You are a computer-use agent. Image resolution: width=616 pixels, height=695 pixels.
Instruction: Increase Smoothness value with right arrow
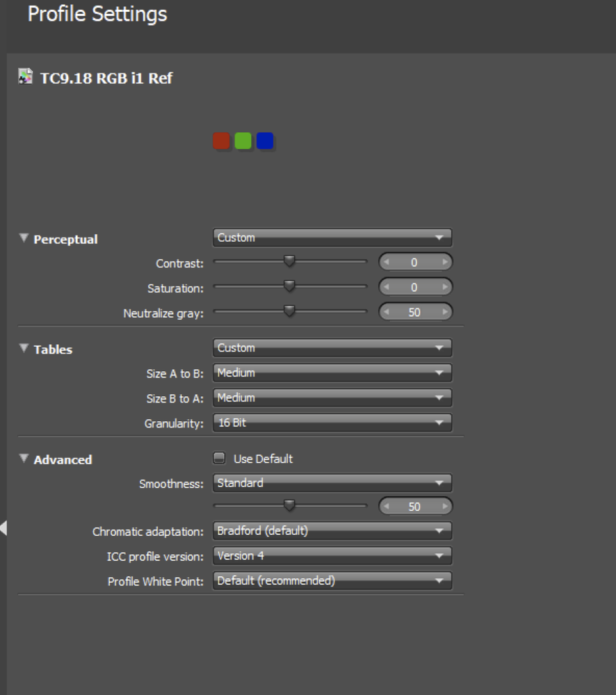[x=444, y=507]
